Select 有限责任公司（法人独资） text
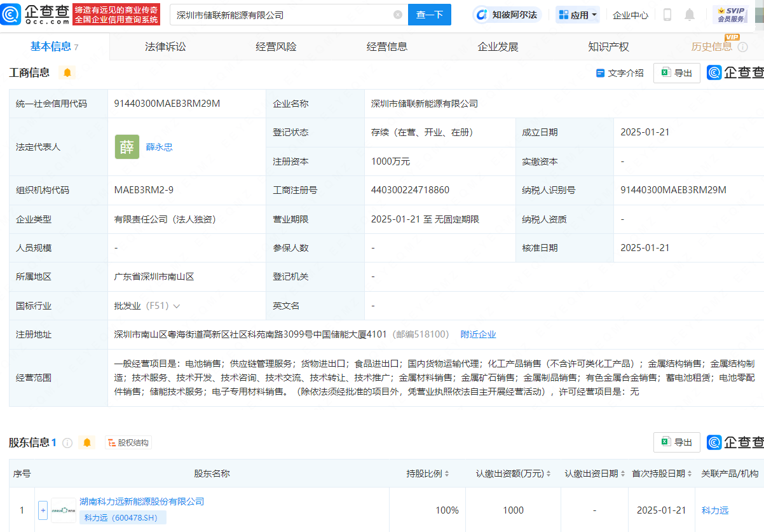Viewport: 764px width, 532px height. tap(165, 219)
